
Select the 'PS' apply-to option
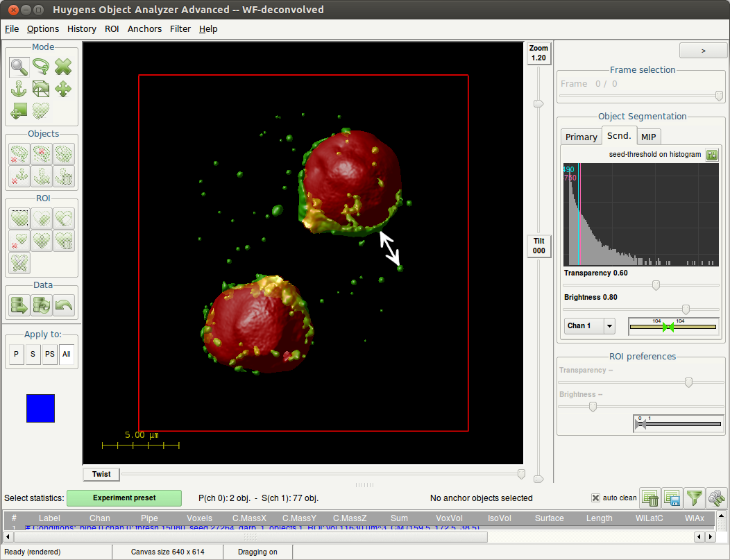coord(49,354)
